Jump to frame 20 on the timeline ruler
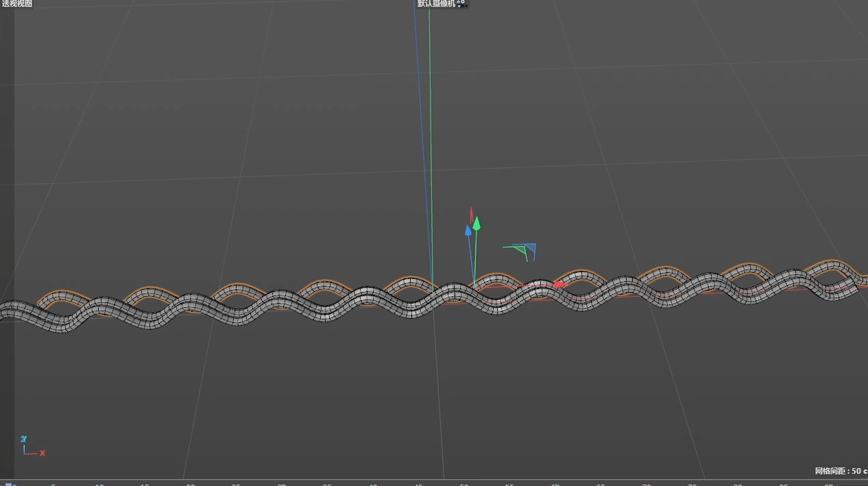The width and height of the screenshot is (868, 486). pyautogui.click(x=191, y=484)
